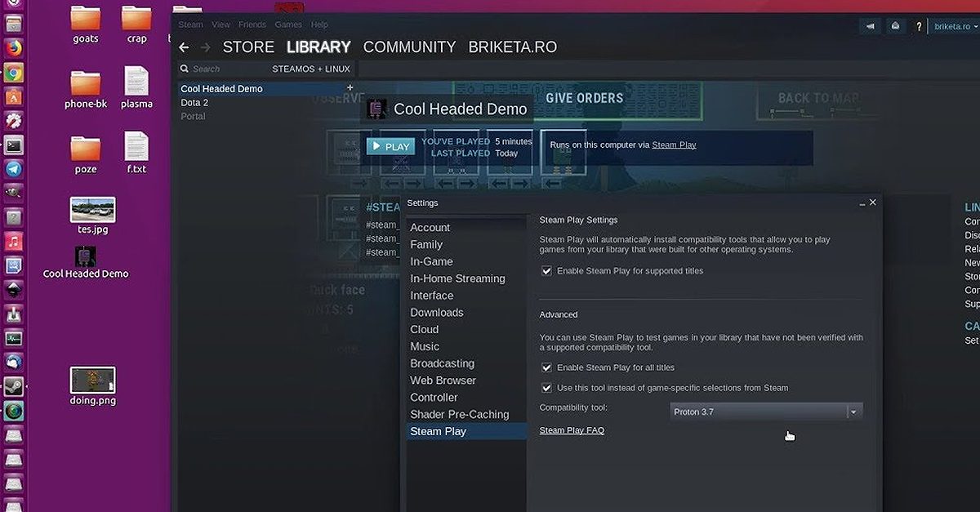Image resolution: width=980 pixels, height=512 pixels.
Task: Open the Steam Play FAQ link
Action: [x=572, y=430]
